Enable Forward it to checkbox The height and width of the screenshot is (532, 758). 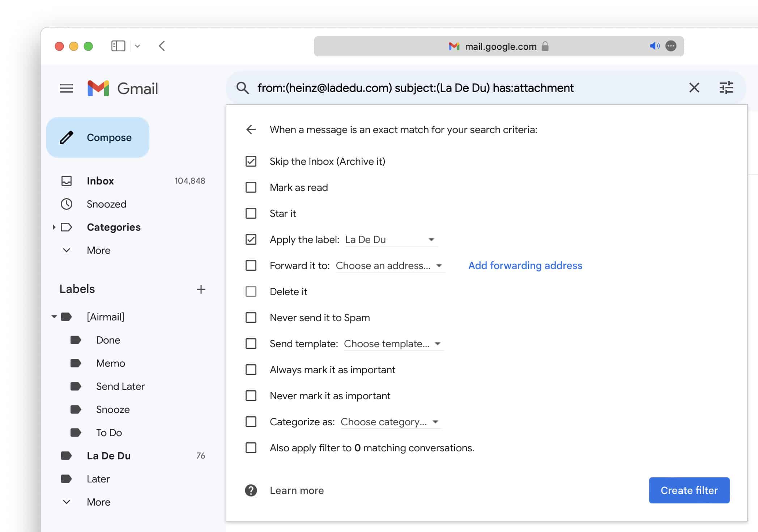pyautogui.click(x=251, y=265)
